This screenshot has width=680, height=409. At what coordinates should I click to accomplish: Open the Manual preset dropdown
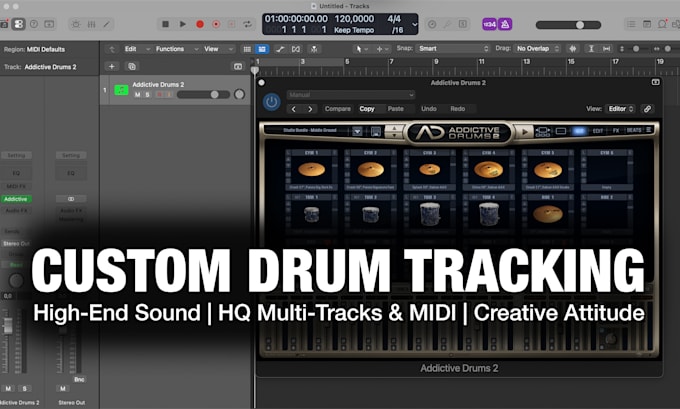coord(350,95)
